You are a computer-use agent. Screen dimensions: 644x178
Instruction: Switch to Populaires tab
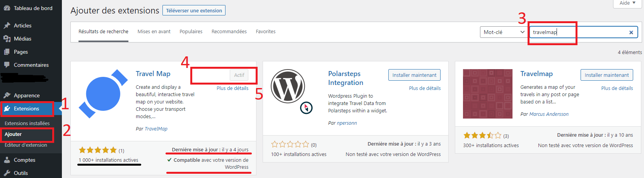(x=191, y=32)
